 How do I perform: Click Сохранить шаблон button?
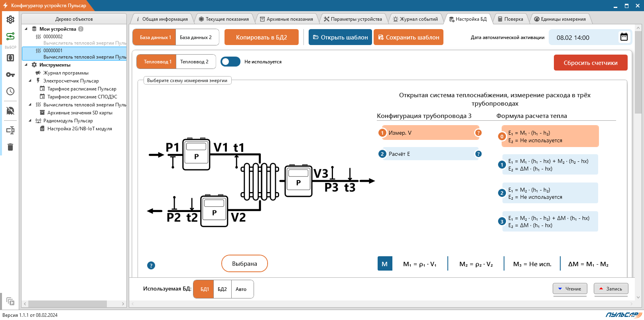pyautogui.click(x=408, y=37)
